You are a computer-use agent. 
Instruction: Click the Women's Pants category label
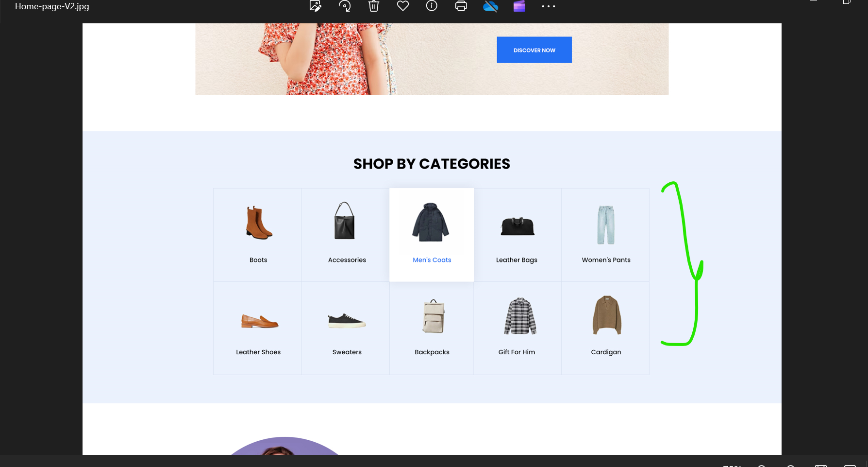tap(606, 260)
